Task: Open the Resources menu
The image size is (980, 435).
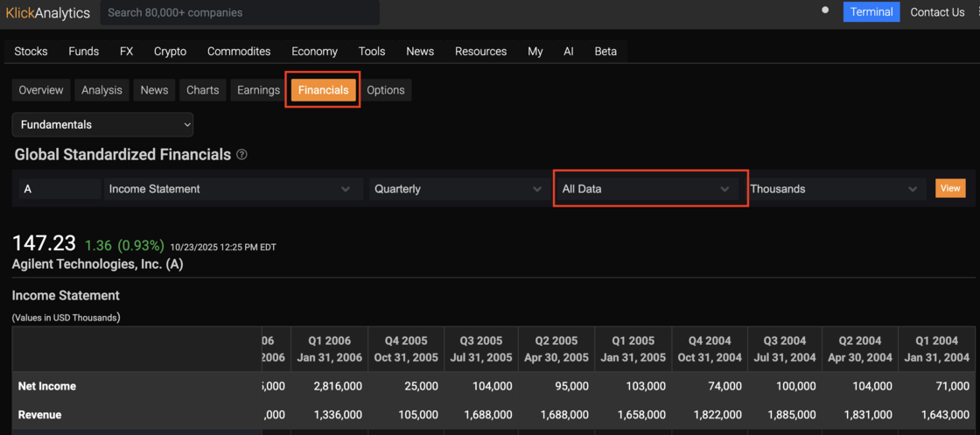Action: click(480, 52)
